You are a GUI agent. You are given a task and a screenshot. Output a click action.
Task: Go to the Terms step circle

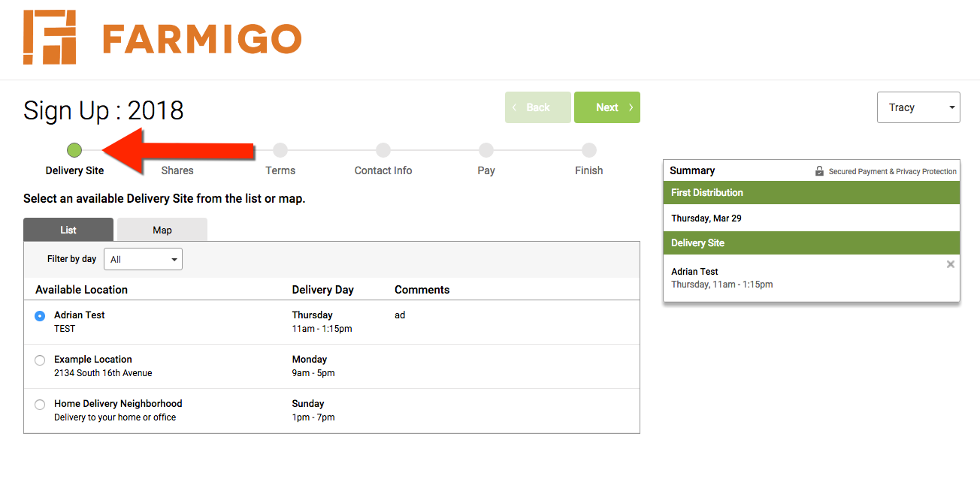click(280, 150)
